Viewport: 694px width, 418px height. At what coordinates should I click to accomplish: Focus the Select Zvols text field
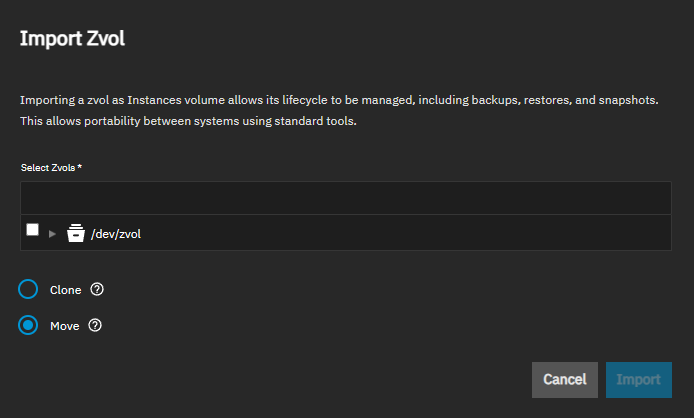point(345,198)
